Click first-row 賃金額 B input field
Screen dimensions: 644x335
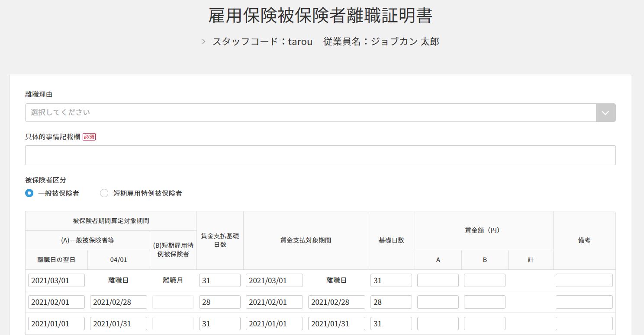(485, 281)
